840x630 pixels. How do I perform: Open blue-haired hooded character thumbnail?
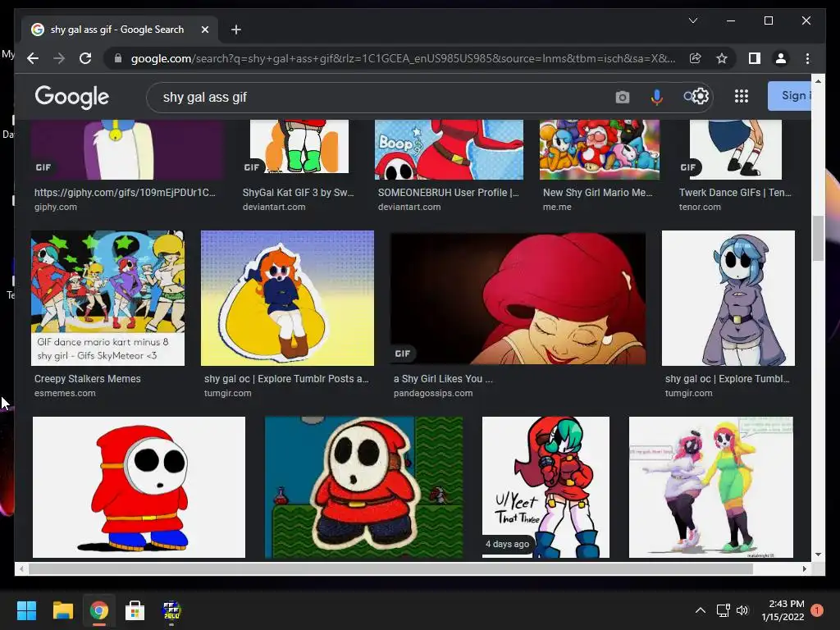point(728,298)
